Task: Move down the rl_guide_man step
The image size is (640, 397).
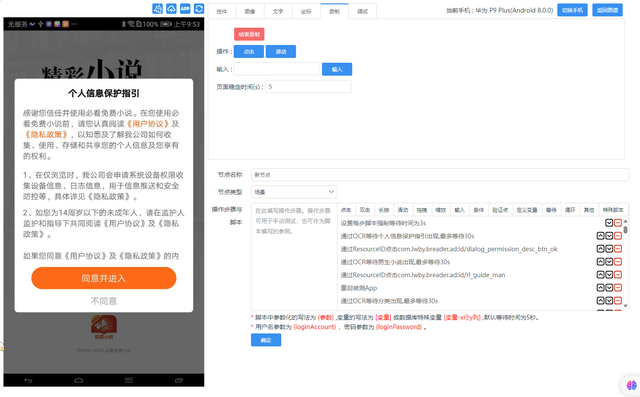Action: pos(609,275)
